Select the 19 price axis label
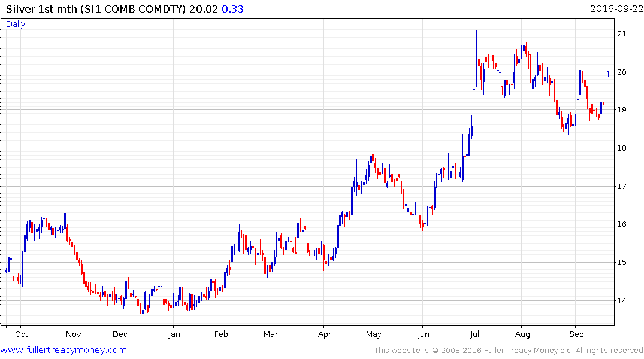This screenshot has height=359, width=644. tap(622, 110)
